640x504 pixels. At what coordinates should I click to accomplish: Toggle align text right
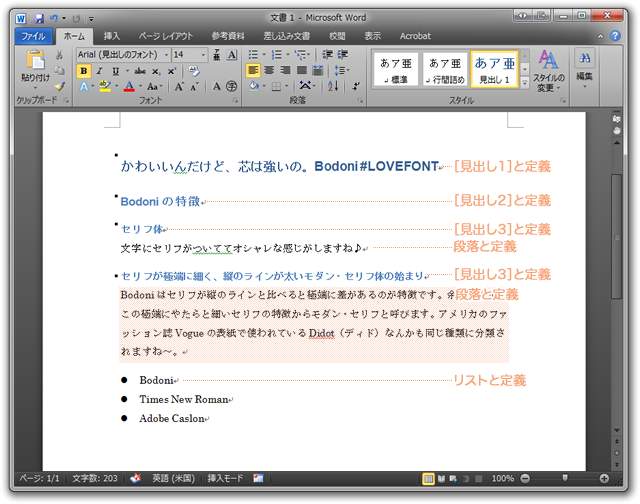coord(285,71)
